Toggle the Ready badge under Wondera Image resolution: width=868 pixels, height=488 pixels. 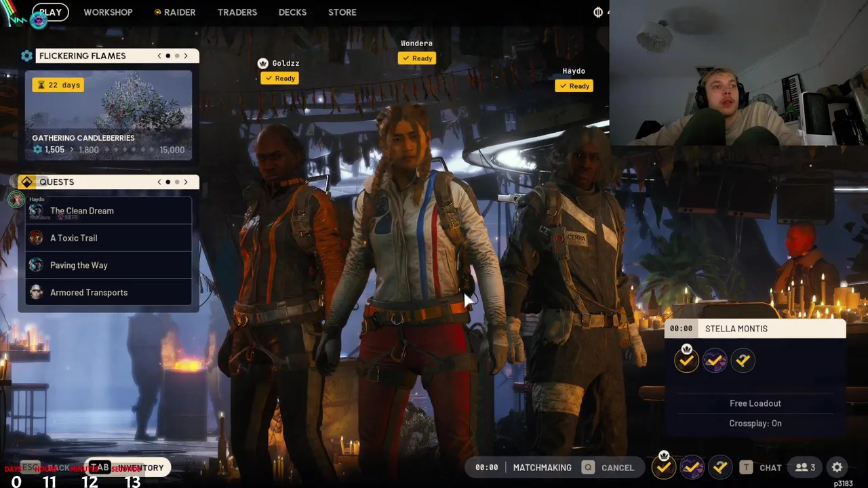[417, 58]
